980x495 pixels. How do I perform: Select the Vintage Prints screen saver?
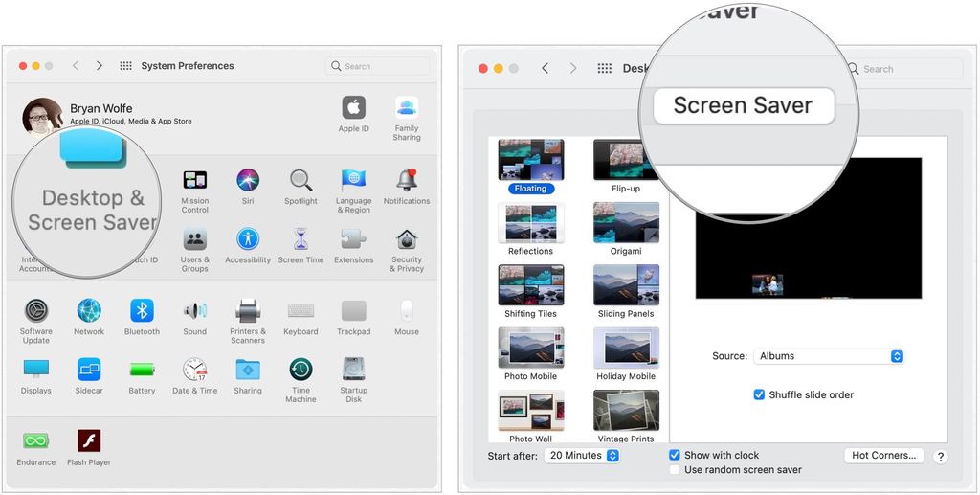pos(626,410)
